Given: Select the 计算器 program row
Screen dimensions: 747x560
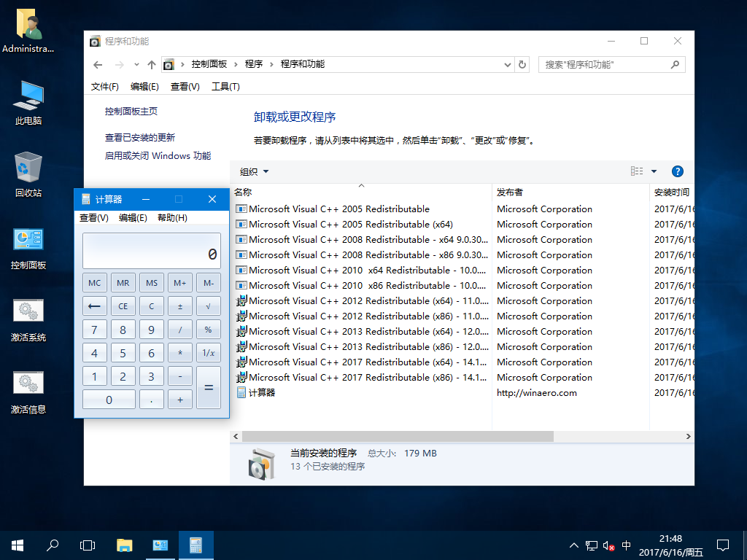Looking at the screenshot, I should pos(462,393).
